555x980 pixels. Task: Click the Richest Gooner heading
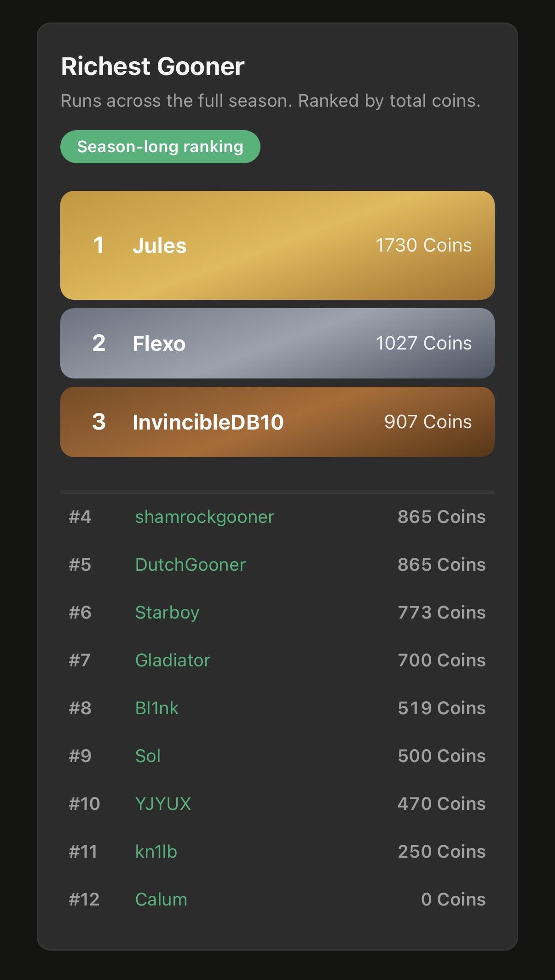click(152, 66)
